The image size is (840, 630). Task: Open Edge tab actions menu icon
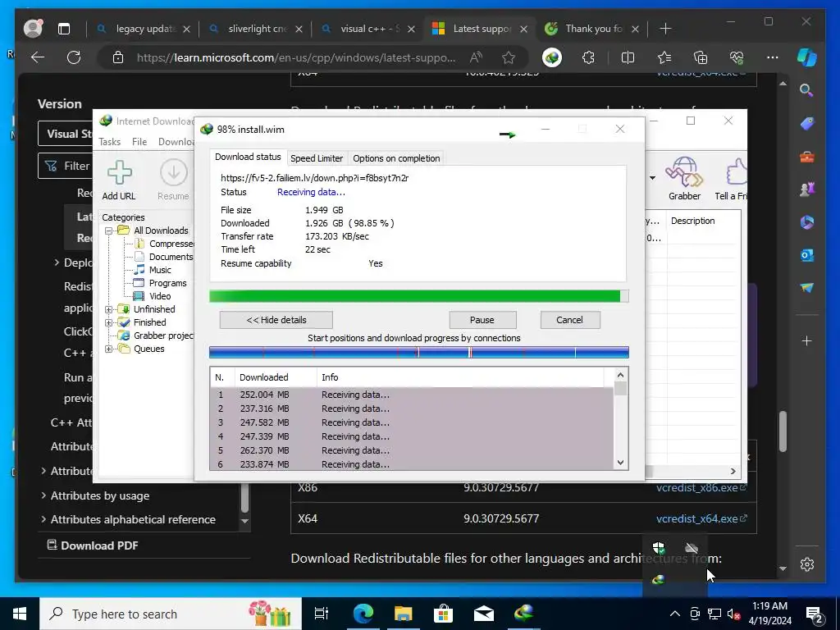pos(64,29)
